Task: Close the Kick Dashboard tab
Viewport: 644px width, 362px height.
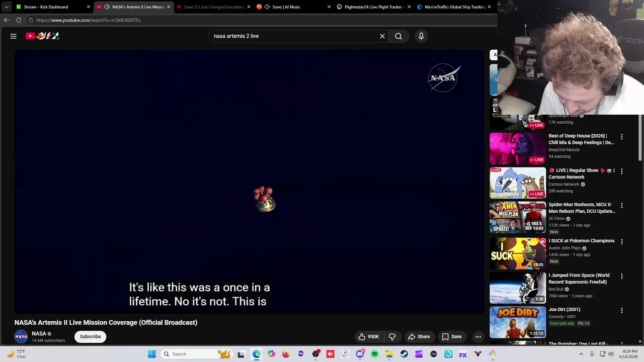Action: 89,7
